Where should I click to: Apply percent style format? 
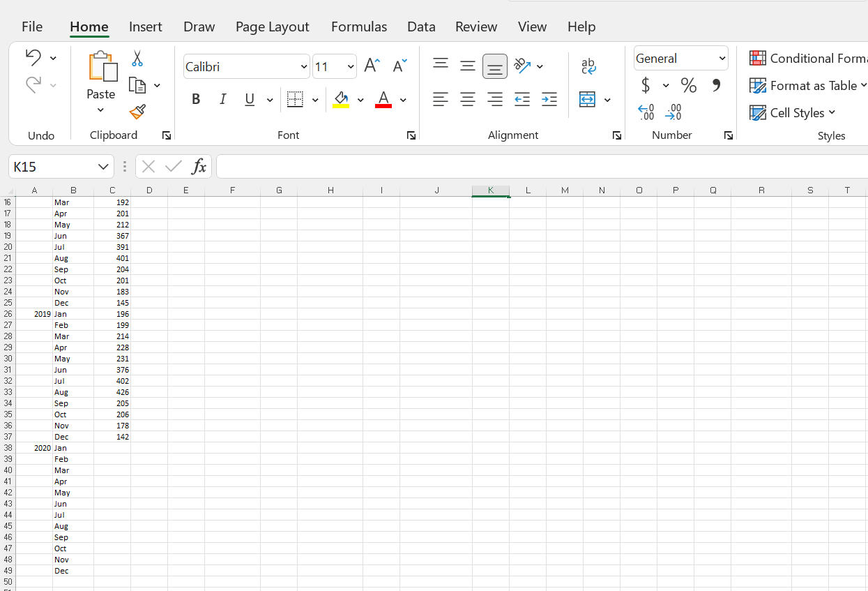click(689, 85)
